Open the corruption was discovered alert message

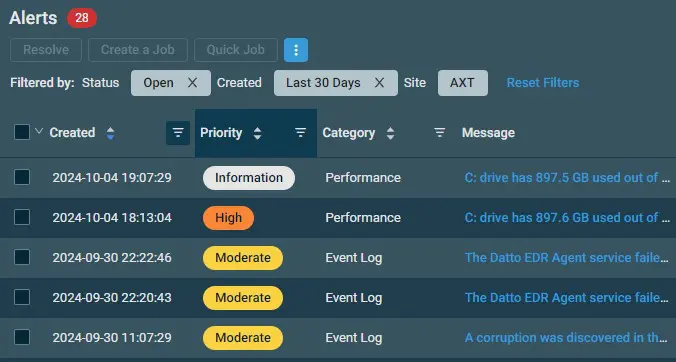point(567,338)
